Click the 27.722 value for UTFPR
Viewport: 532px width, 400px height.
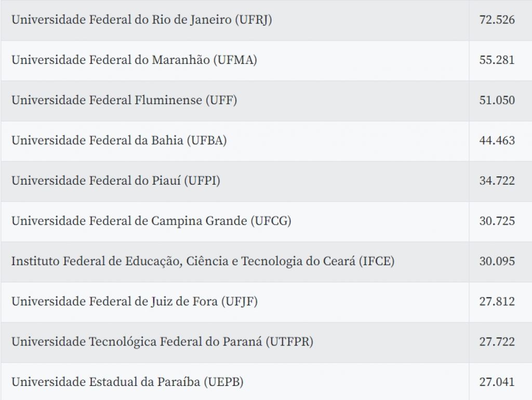[x=497, y=342]
